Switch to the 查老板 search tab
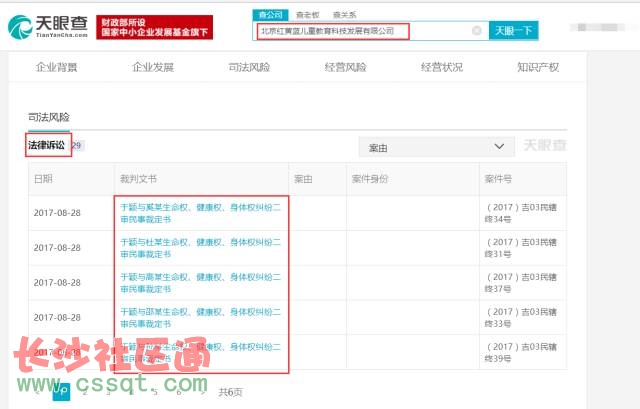This screenshot has width=640, height=409. pos(307,15)
